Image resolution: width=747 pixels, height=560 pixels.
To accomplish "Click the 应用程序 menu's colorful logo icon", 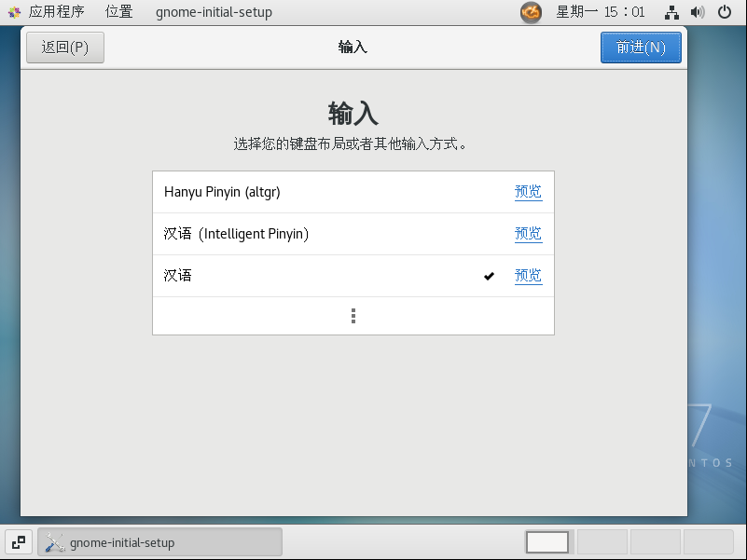I will click(x=14, y=12).
